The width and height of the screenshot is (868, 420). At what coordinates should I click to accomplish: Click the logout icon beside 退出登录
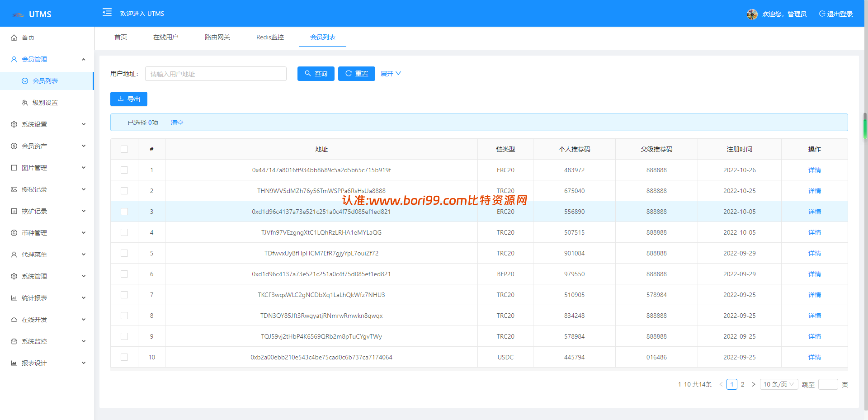pos(822,14)
